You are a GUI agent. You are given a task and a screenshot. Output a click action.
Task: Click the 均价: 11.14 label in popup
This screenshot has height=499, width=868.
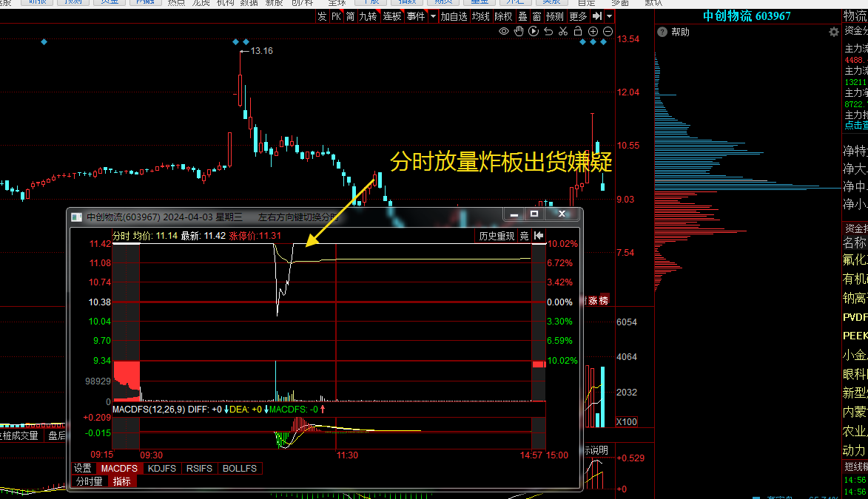(155, 236)
